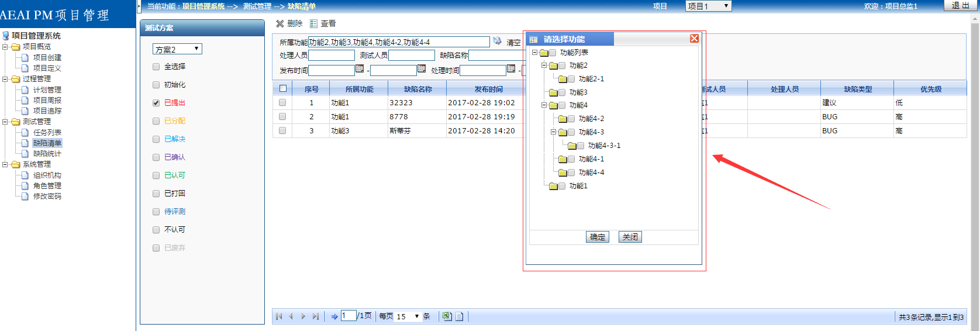Screen dimensions: 980x331
Task: Click the folder icon of 功能1 node
Action: coord(553,186)
